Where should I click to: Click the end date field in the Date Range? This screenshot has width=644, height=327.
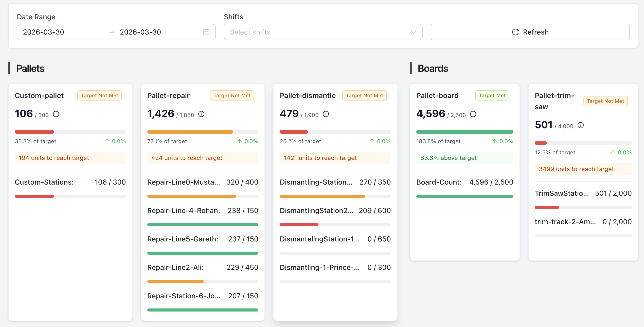(141, 32)
